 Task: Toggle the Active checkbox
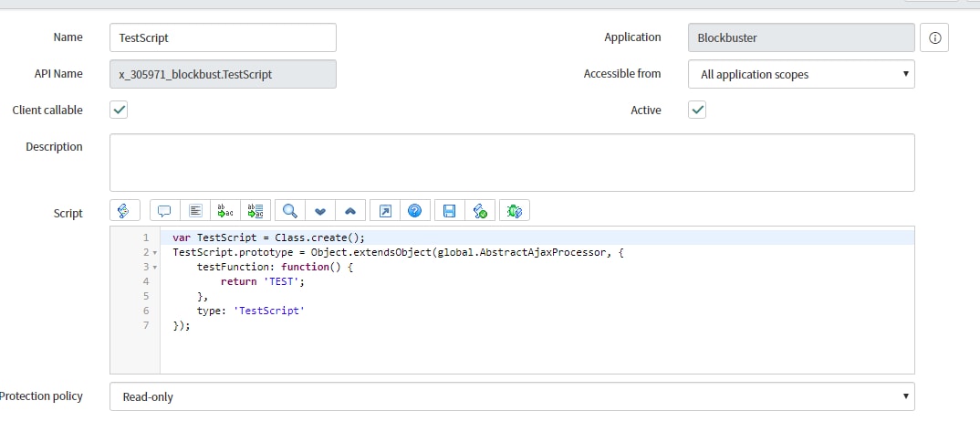697,110
